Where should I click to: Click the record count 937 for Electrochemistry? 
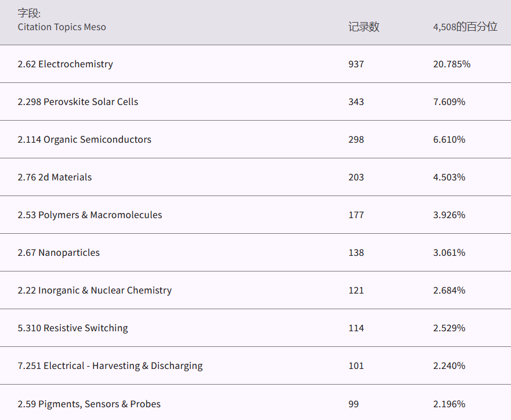pos(356,64)
